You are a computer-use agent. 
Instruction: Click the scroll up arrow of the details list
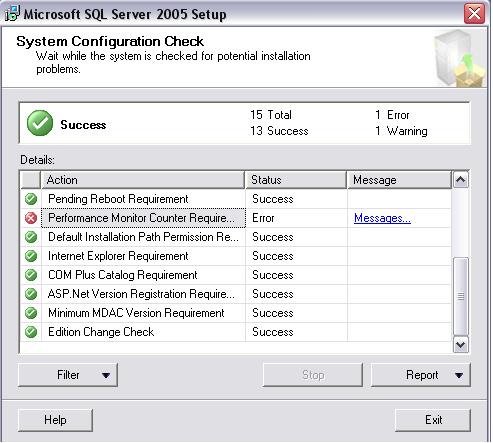click(461, 180)
